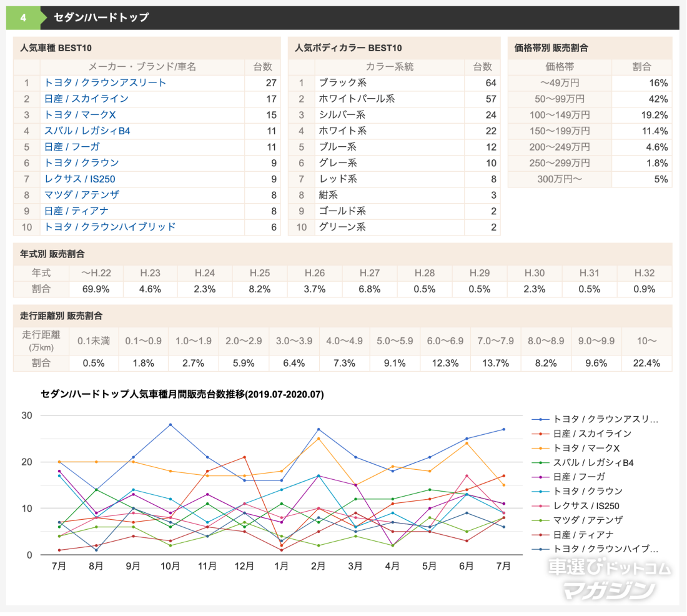
Task: Open the スバル / レガシィB4 link
Action: (x=87, y=131)
